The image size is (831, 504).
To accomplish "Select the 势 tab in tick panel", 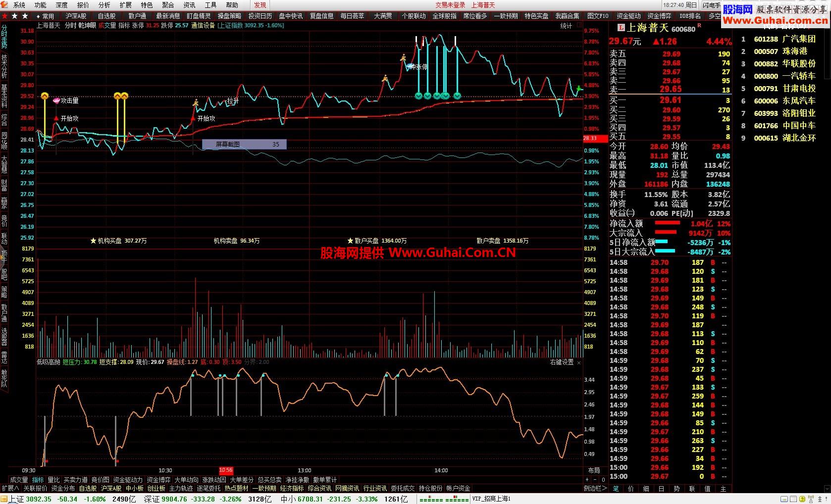I will (676, 489).
